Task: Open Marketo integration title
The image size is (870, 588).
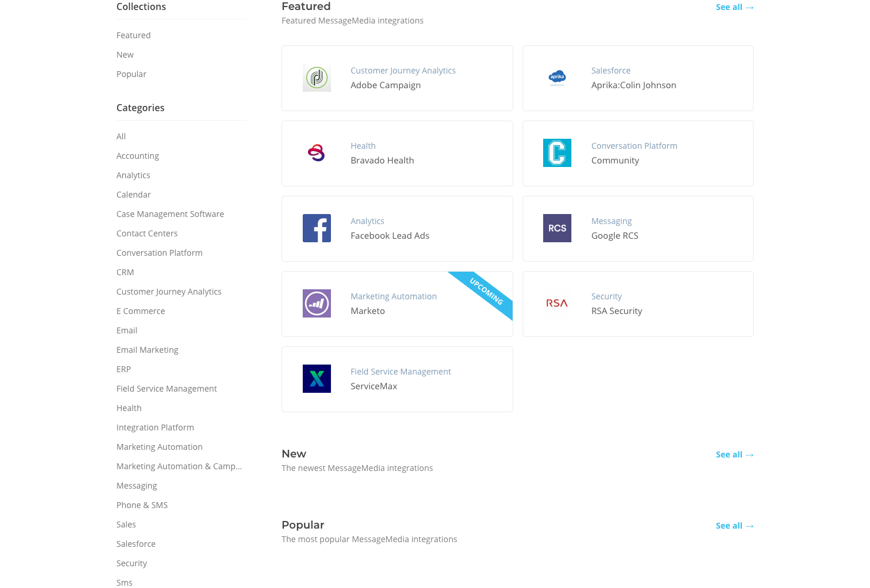Action: [x=367, y=311]
